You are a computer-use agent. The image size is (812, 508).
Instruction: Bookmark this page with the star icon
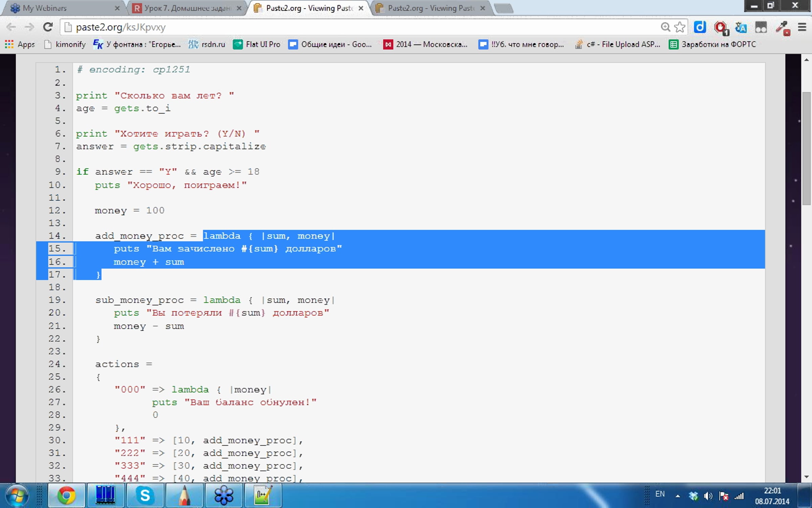(x=679, y=27)
